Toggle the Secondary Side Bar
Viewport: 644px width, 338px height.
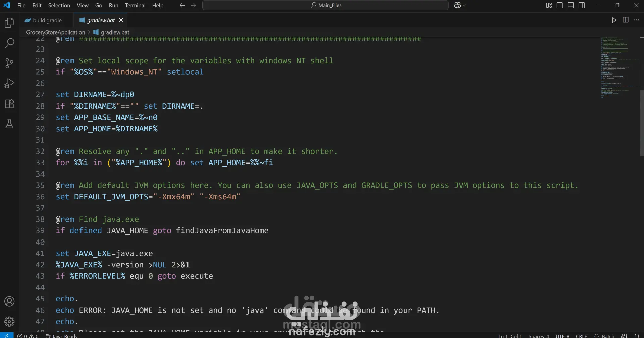(x=582, y=5)
